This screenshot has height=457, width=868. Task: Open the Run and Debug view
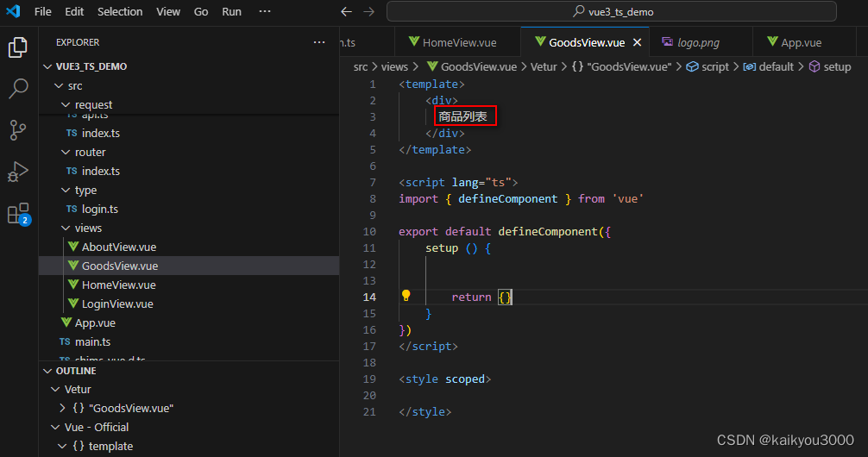pos(18,172)
